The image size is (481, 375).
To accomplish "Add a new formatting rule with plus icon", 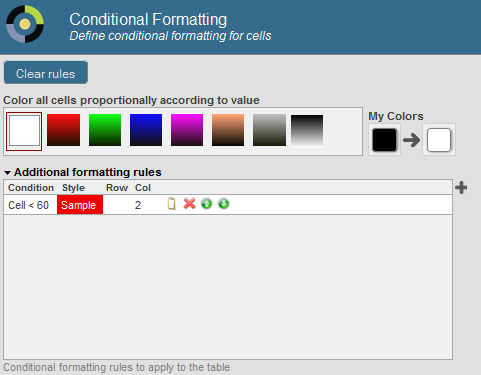I will pyautogui.click(x=461, y=188).
